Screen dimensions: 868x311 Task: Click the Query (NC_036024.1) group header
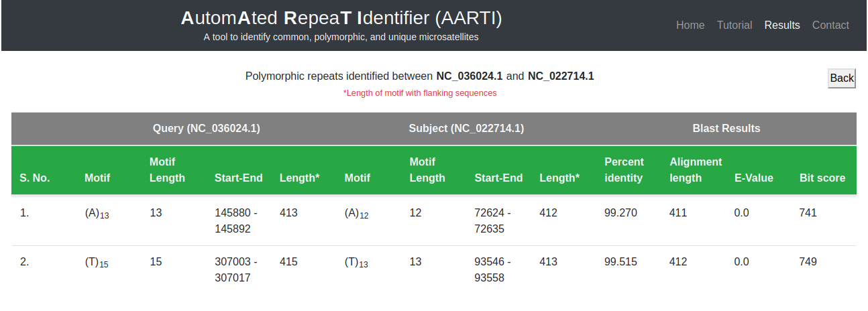pos(206,129)
